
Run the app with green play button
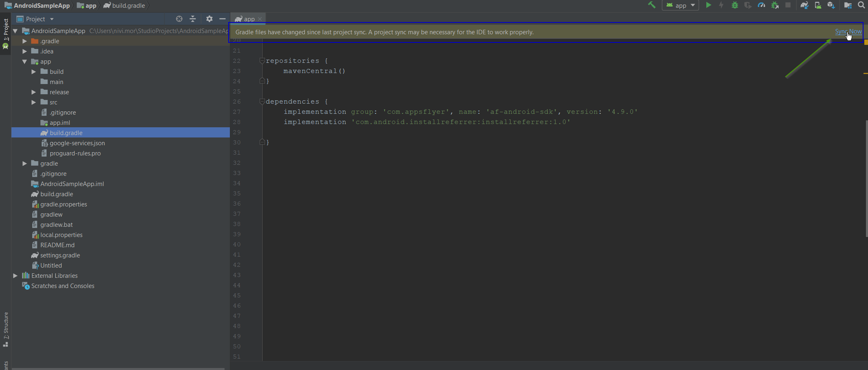coord(708,5)
